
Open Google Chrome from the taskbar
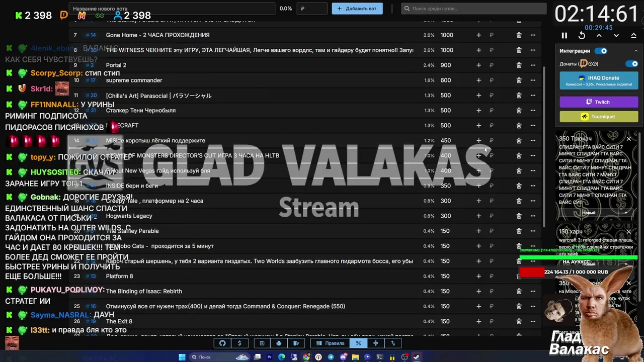[306, 357]
